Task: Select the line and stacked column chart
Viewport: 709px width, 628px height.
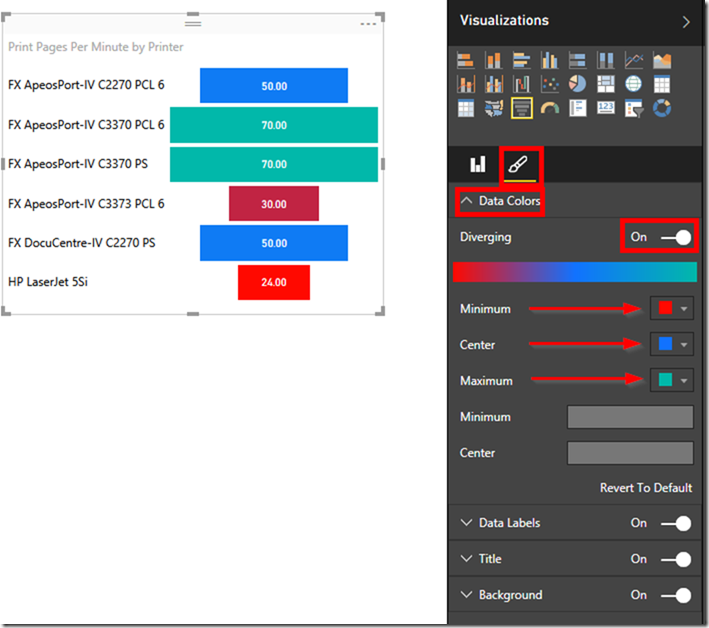Action: pyautogui.click(x=465, y=84)
